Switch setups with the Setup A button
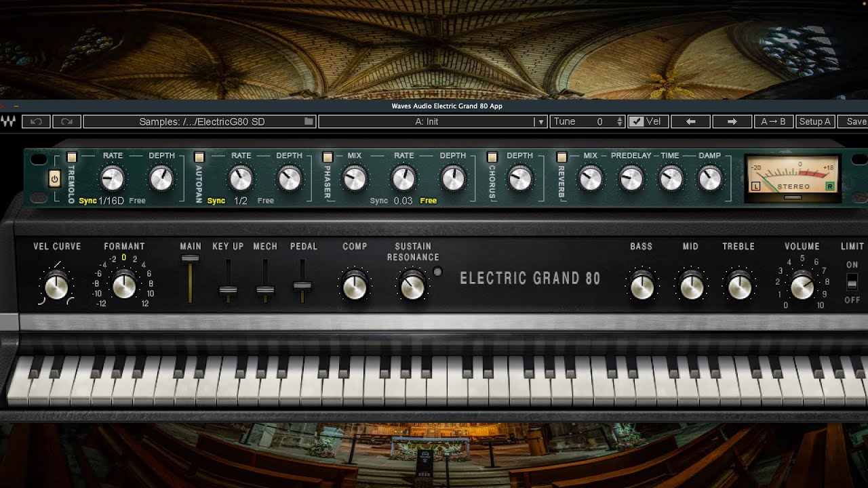This screenshot has width=868, height=488. point(815,122)
